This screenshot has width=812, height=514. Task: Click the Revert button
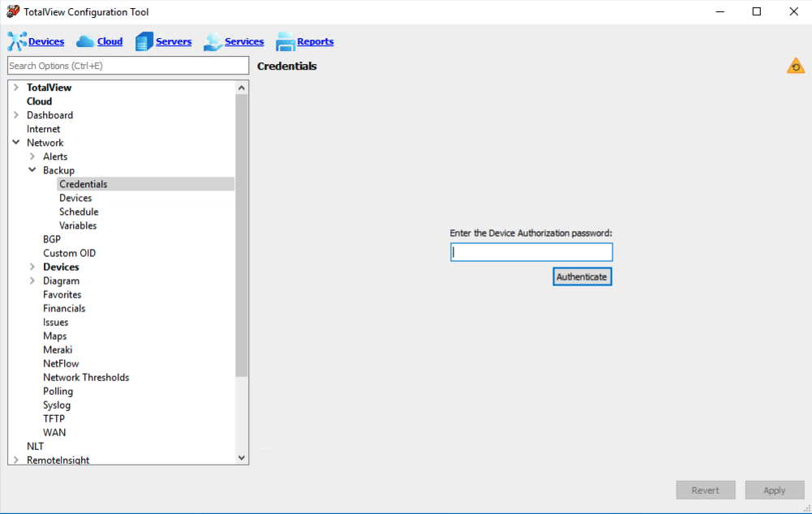point(705,490)
